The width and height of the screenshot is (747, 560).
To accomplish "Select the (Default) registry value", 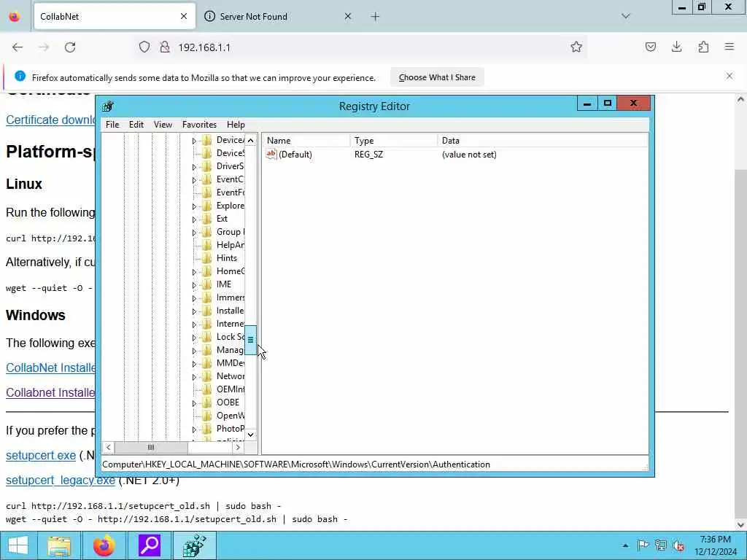I will tap(295, 155).
